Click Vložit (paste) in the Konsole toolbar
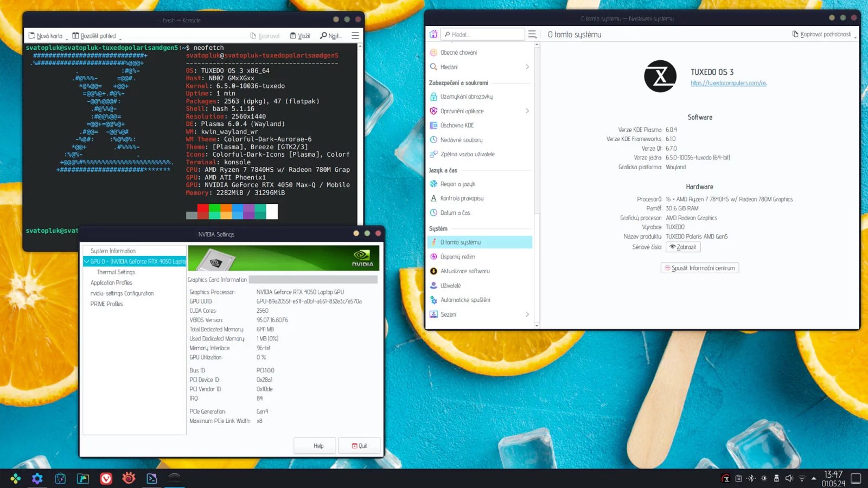The image size is (868, 488). coord(300,36)
